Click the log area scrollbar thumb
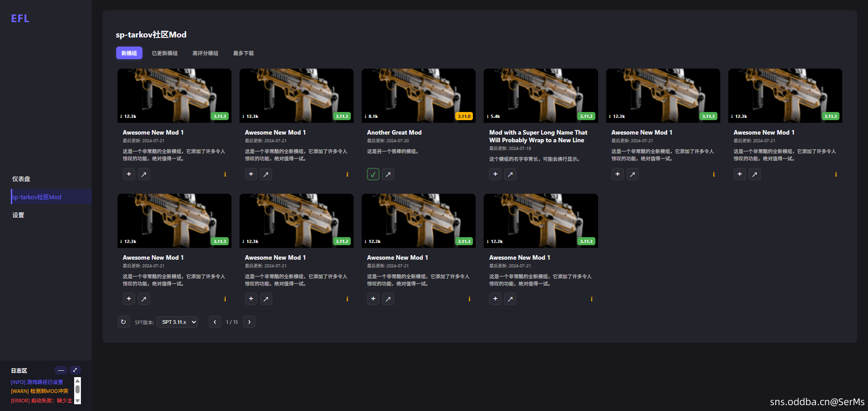This screenshot has width=868, height=411. pyautogui.click(x=77, y=389)
